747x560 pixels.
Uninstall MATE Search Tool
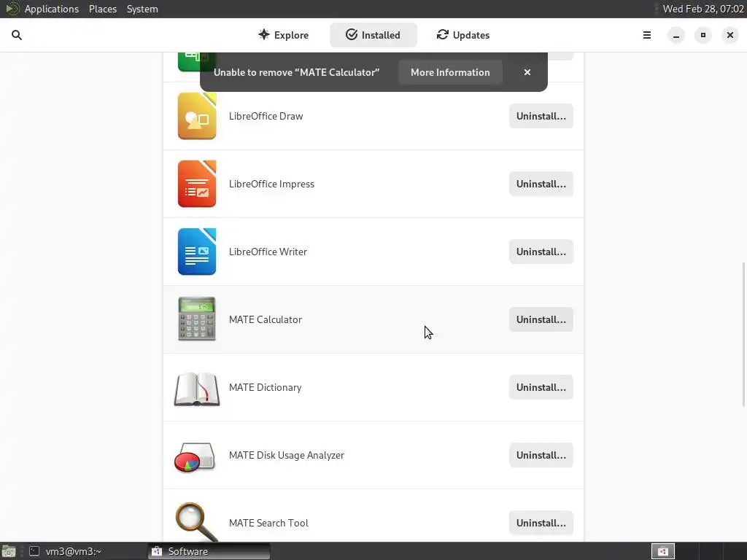coord(541,523)
